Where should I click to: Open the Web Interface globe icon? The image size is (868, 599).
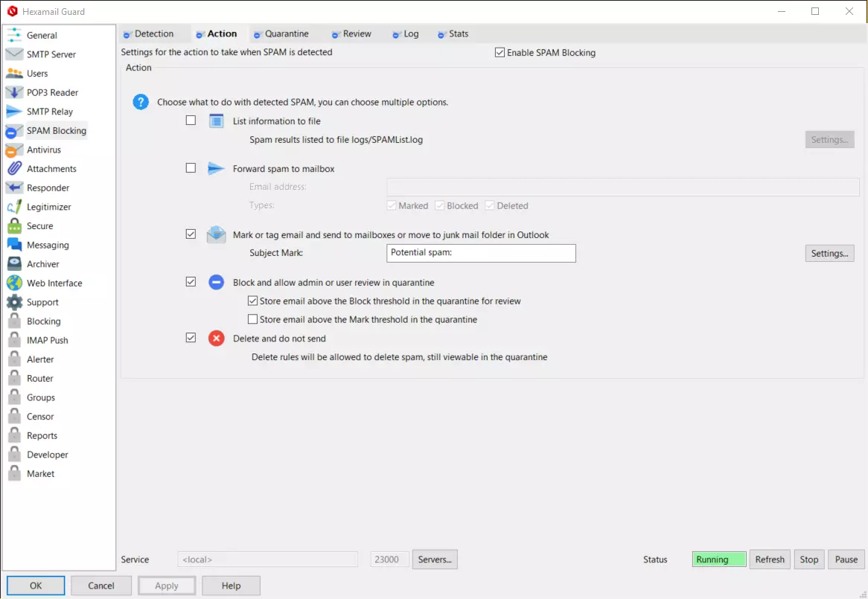click(x=14, y=284)
